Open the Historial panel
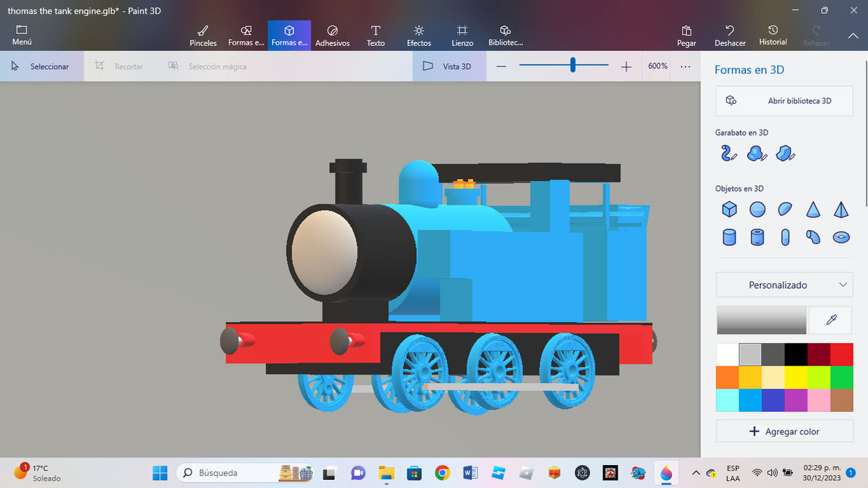This screenshot has height=488, width=868. (x=773, y=35)
